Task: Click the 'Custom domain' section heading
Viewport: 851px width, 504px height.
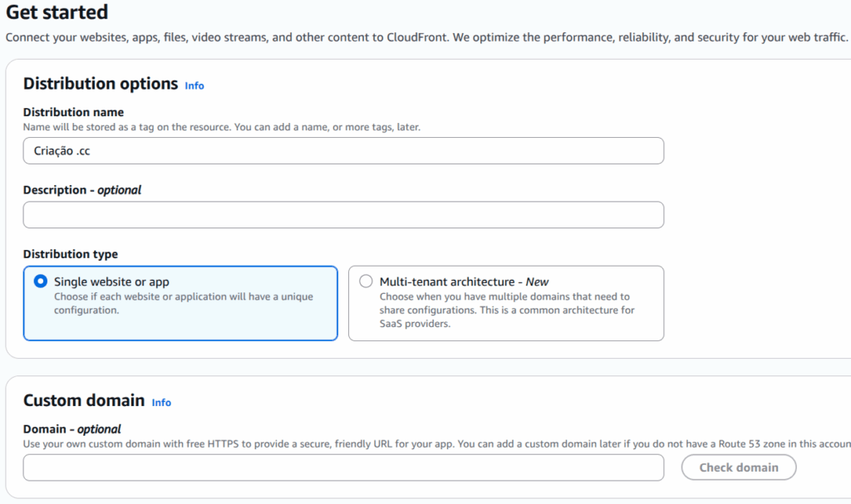Action: point(84,400)
